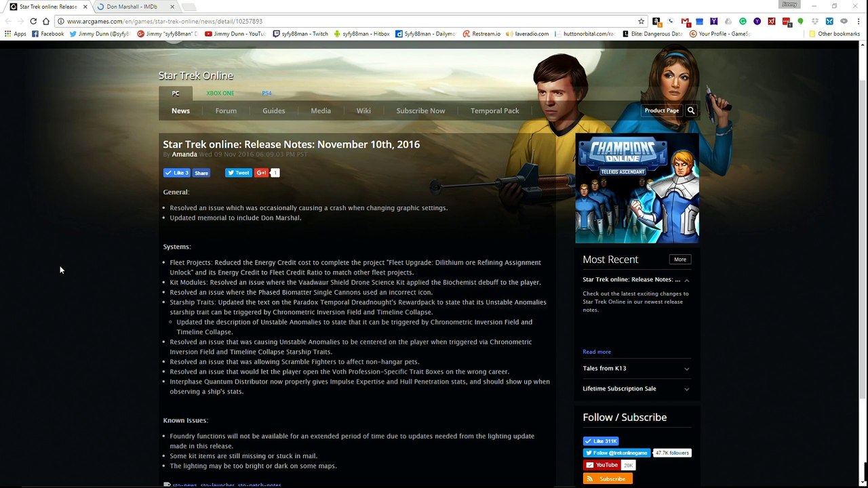Open the Restream.io bookmark

tap(481, 34)
